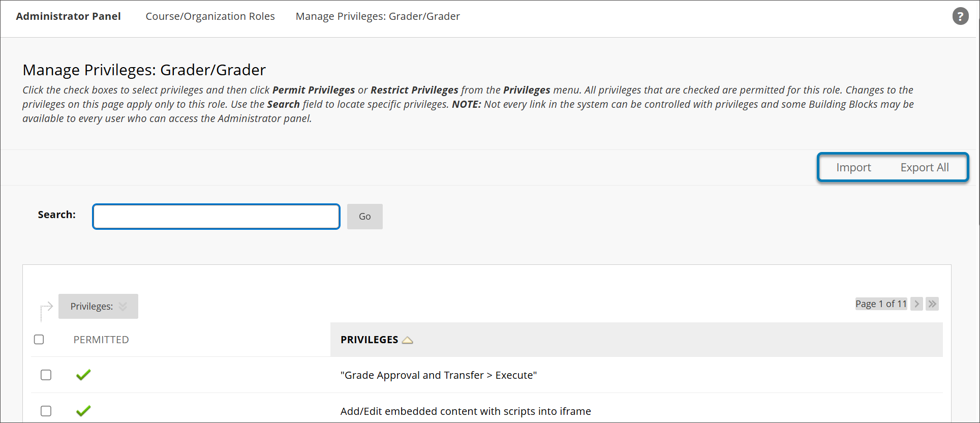Viewport: 980px width, 423px height.
Task: Click inside the Search field
Action: 216,216
